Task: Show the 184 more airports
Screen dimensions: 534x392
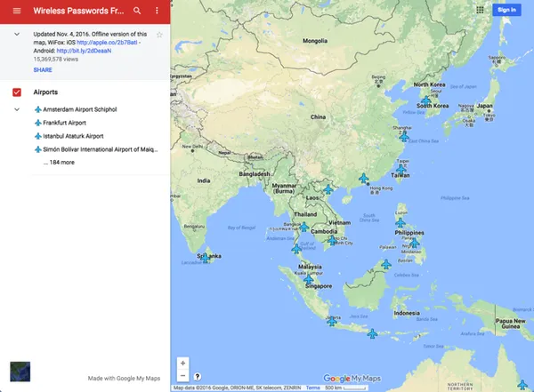Action: (x=59, y=163)
